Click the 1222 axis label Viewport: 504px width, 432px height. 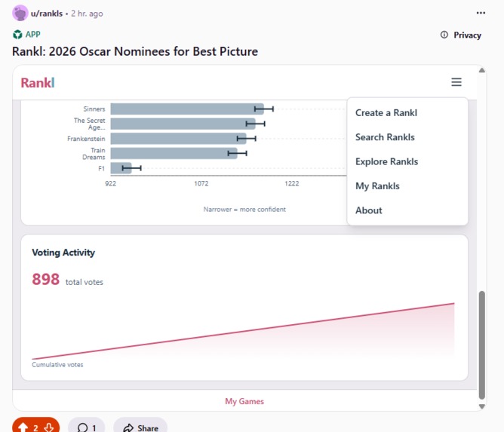[x=291, y=183]
